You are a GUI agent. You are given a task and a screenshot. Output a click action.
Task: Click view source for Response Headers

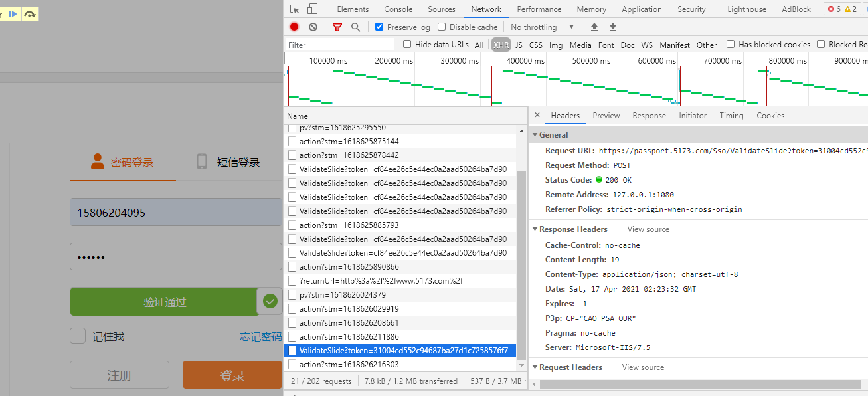pyautogui.click(x=648, y=229)
